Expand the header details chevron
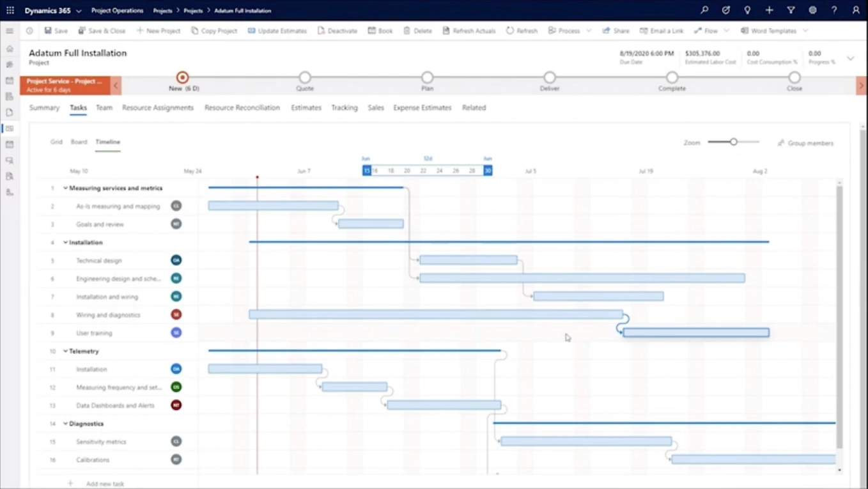Viewport: 868px width, 489px height. coord(850,58)
